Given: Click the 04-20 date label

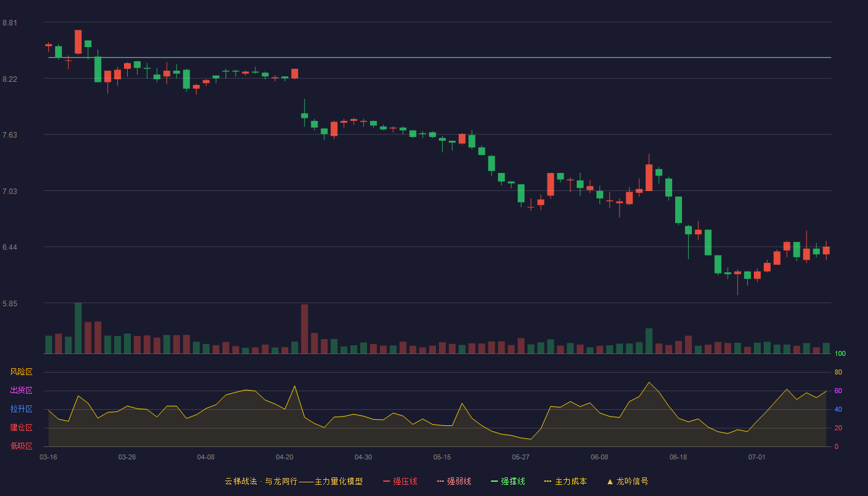Looking at the screenshot, I should pyautogui.click(x=285, y=457).
